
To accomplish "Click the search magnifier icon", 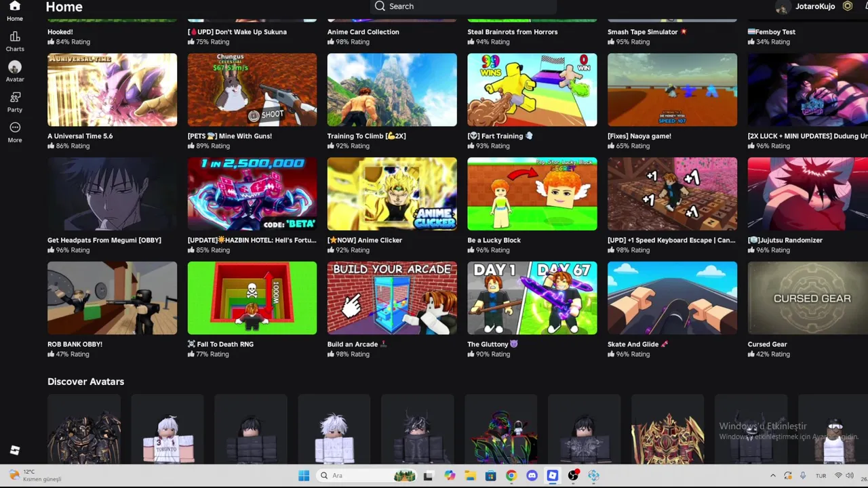I will tap(380, 6).
